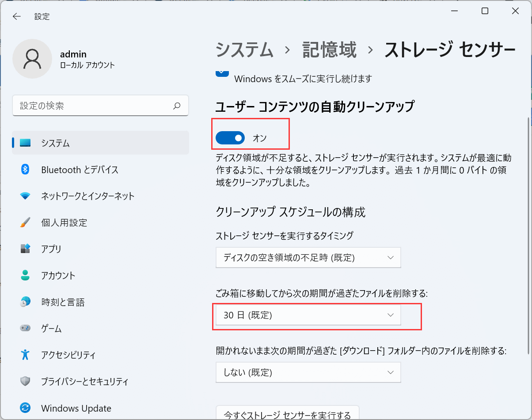Open ネットワークとインターネット settings via its icon
The height and width of the screenshot is (420, 532).
coord(25,196)
